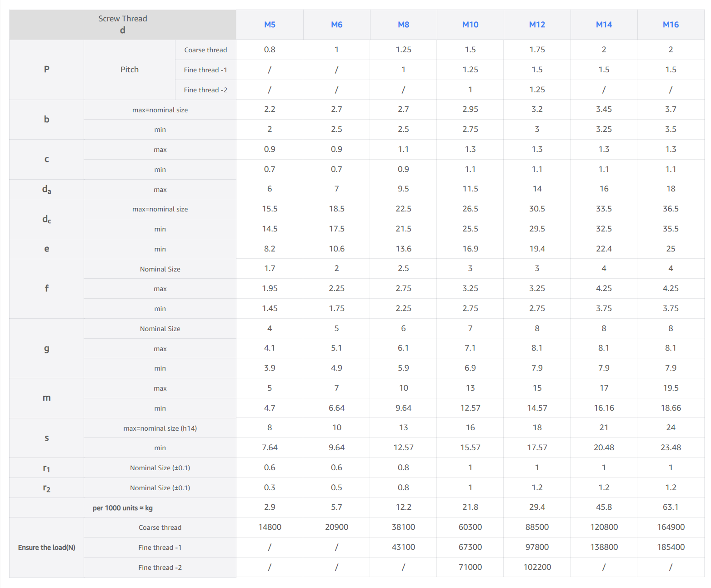
Task: Click the Screw Thread d header cell
Action: [123, 25]
